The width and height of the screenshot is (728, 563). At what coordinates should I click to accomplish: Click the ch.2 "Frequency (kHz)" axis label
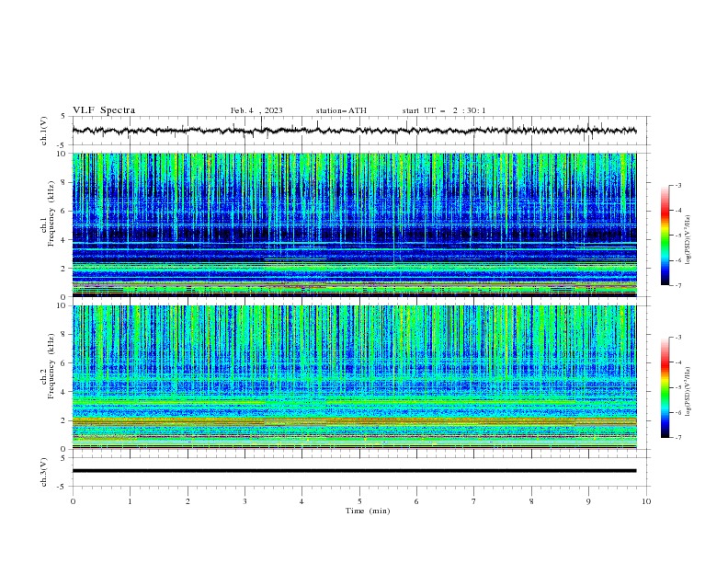[51, 366]
